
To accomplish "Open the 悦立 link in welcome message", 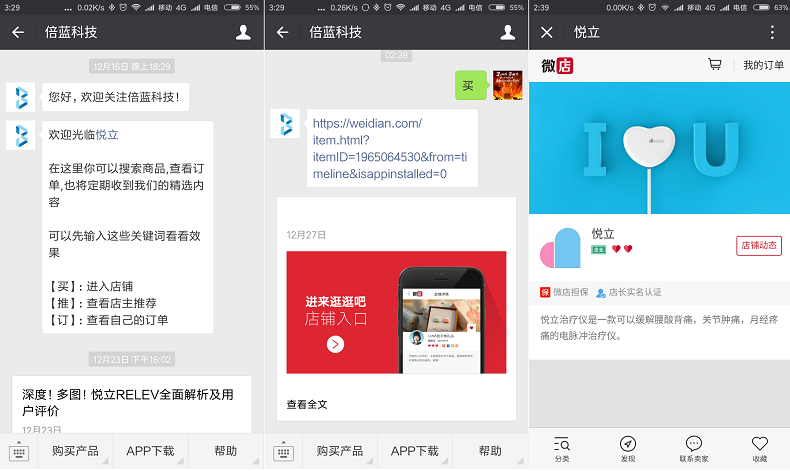I will [107, 135].
